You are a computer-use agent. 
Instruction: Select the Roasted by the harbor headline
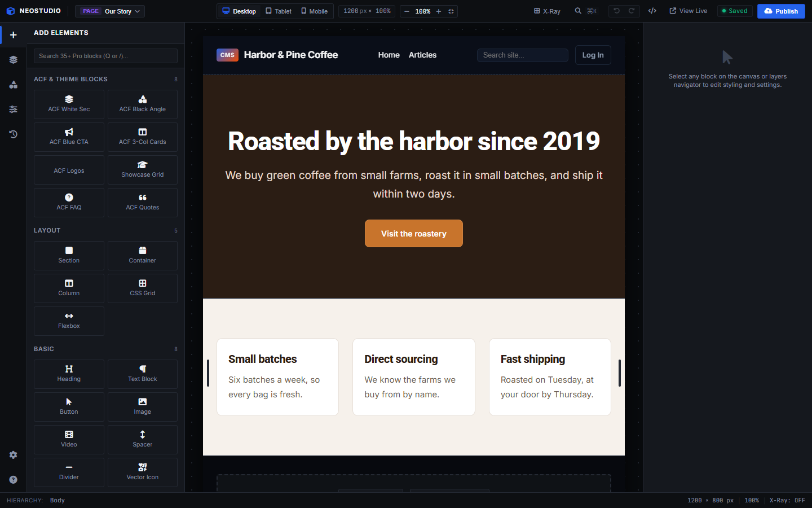(x=414, y=141)
